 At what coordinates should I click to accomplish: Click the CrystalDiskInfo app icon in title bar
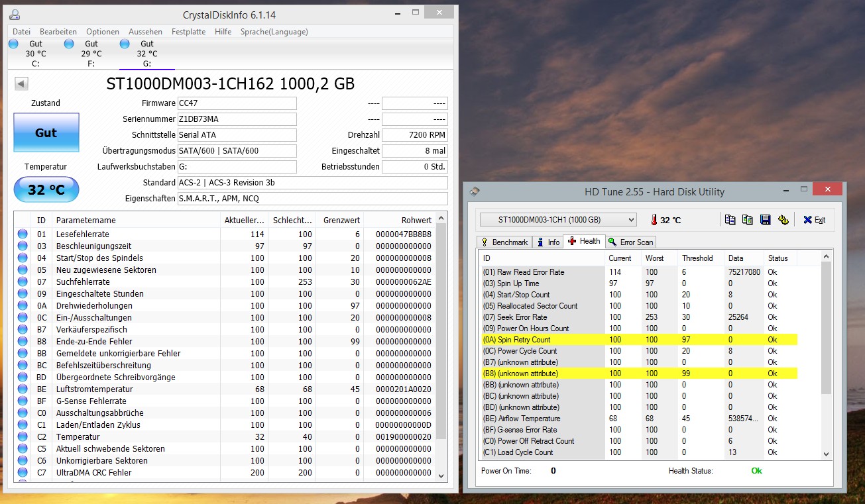point(15,14)
